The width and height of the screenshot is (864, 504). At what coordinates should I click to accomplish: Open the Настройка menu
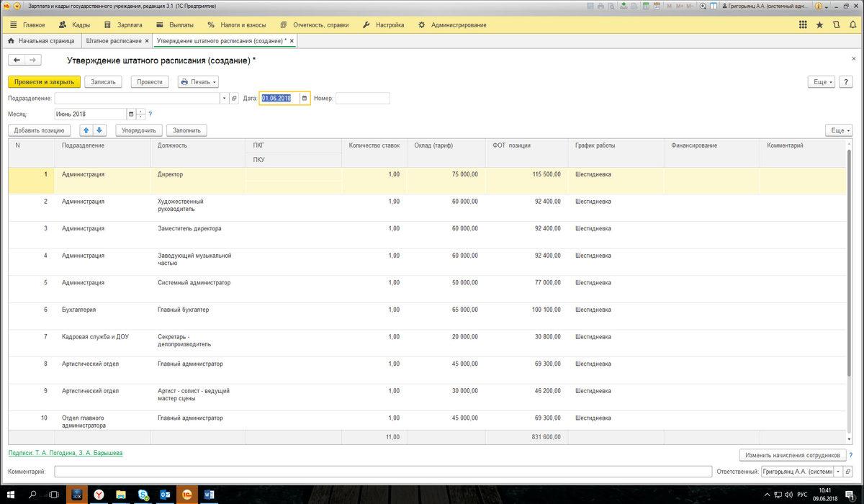[x=383, y=24]
